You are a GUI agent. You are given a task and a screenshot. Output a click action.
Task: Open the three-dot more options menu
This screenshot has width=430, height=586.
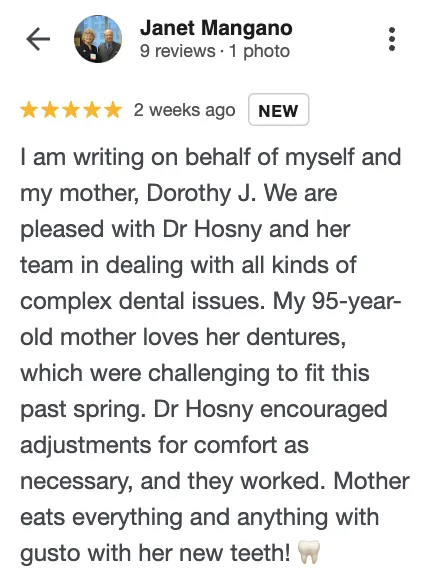pos(392,39)
